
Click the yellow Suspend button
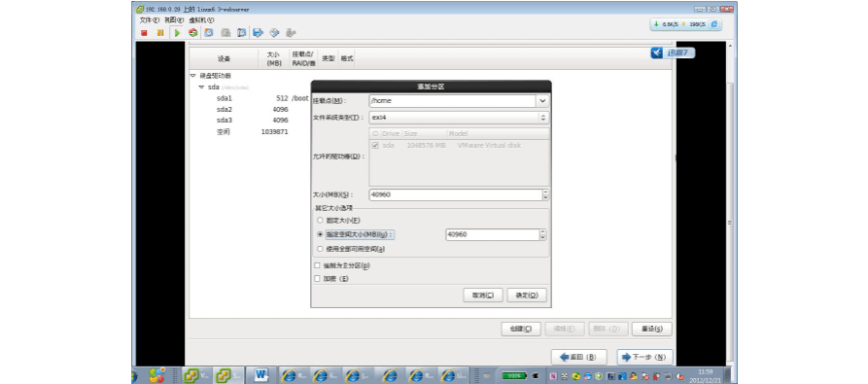point(160,33)
